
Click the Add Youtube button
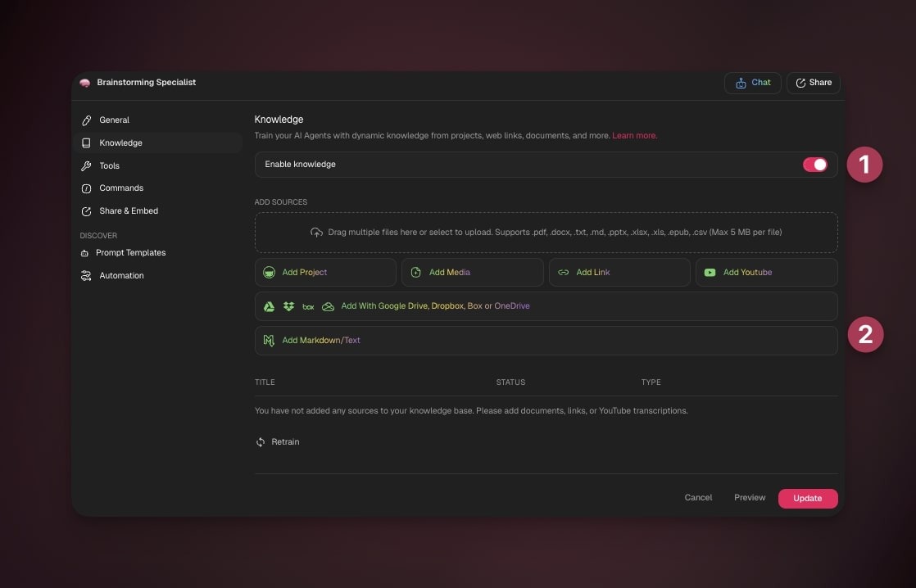[766, 273]
